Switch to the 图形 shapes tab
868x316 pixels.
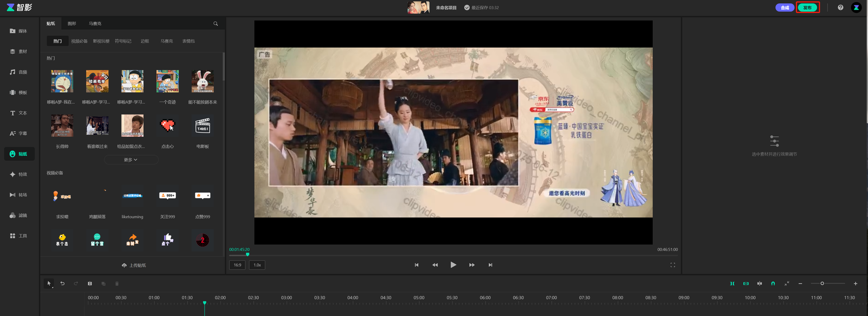tap(72, 23)
